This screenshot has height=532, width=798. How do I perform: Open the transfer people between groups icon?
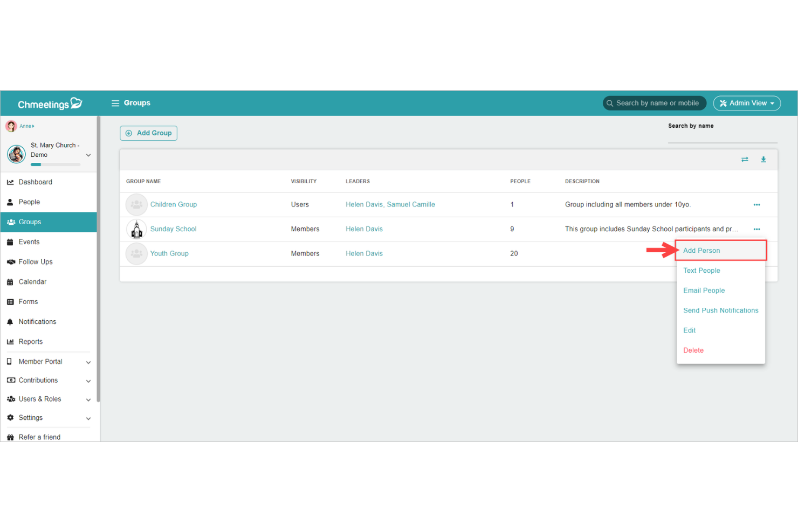point(745,160)
